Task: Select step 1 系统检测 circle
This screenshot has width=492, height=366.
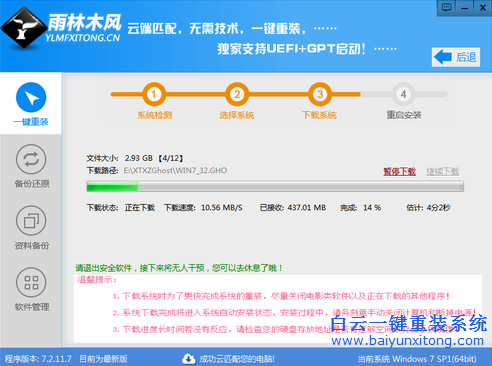Action: coord(154,94)
